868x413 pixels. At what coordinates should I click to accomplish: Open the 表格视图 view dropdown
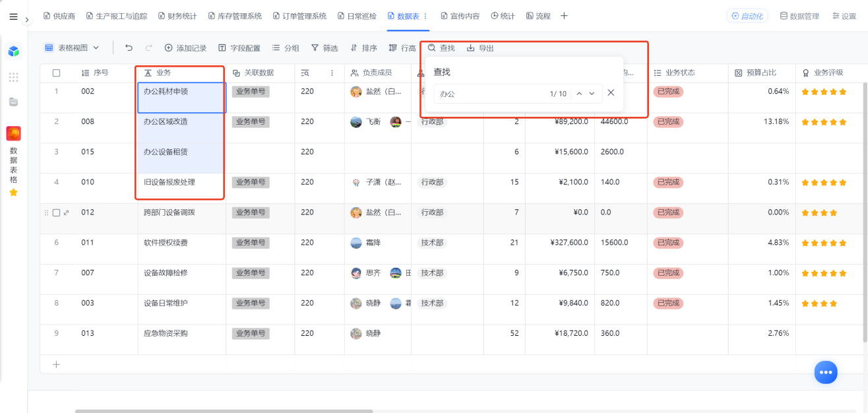[72, 48]
